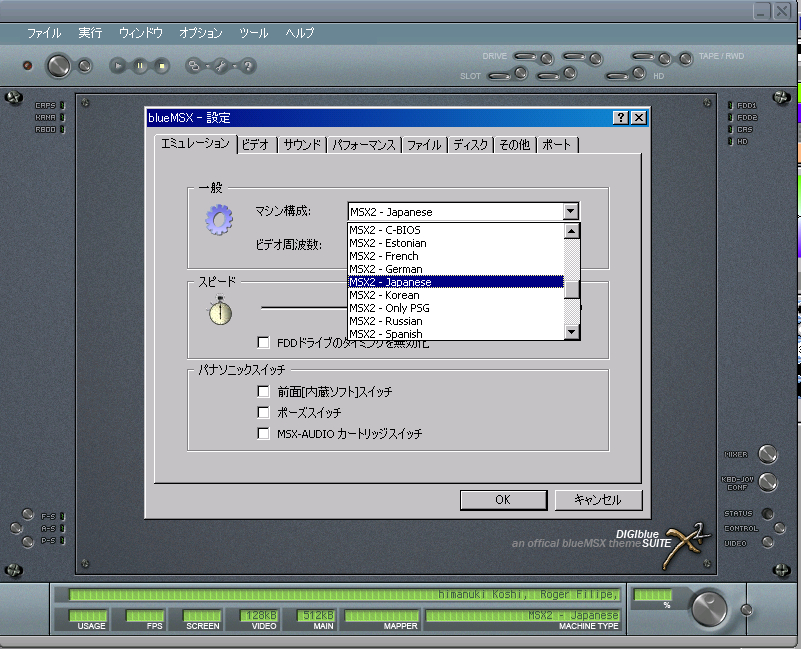This screenshot has height=649, width=801.
Task: Click the large volume knob at bottom right
Action: pyautogui.click(x=709, y=608)
